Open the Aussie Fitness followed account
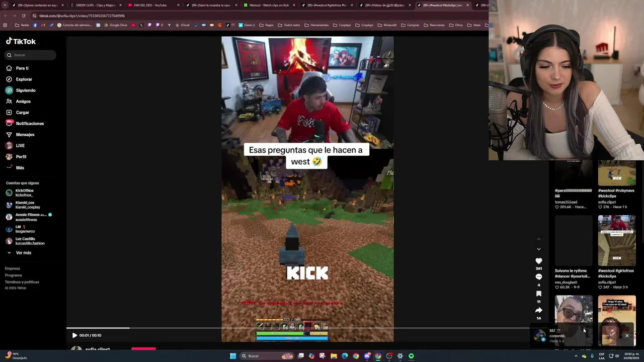 [x=29, y=217]
